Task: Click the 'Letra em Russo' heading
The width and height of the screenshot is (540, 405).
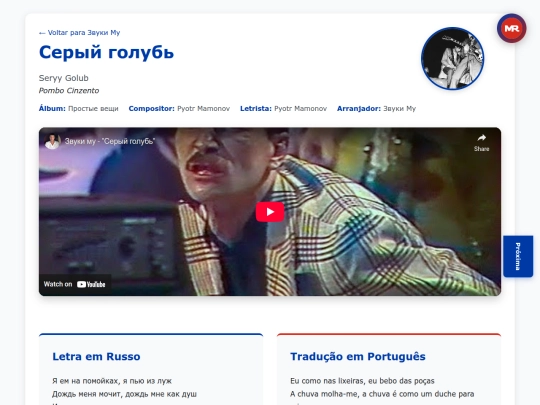Action: (x=96, y=356)
